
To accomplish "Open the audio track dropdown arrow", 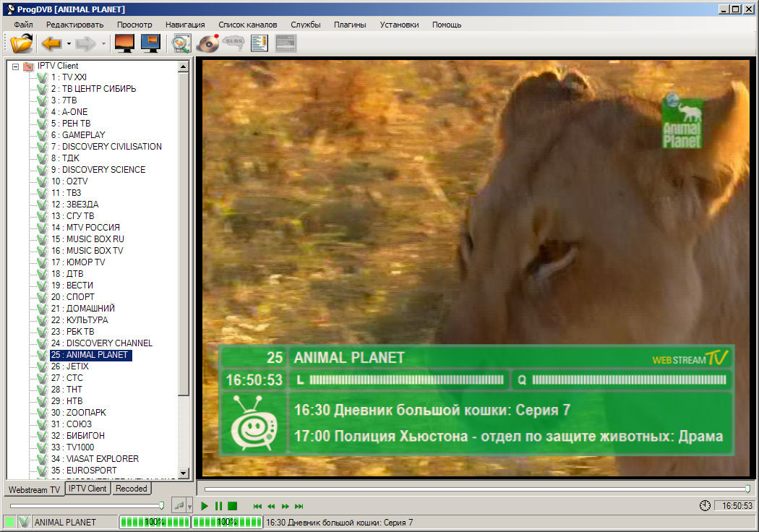I will pyautogui.click(x=189, y=507).
